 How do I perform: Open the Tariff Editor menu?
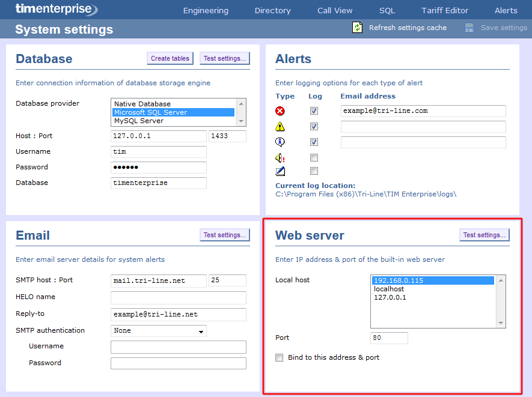pos(444,10)
